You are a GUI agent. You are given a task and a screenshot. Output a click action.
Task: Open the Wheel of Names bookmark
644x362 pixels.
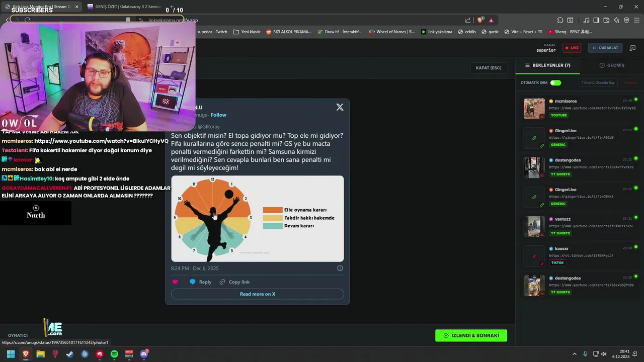(x=392, y=32)
